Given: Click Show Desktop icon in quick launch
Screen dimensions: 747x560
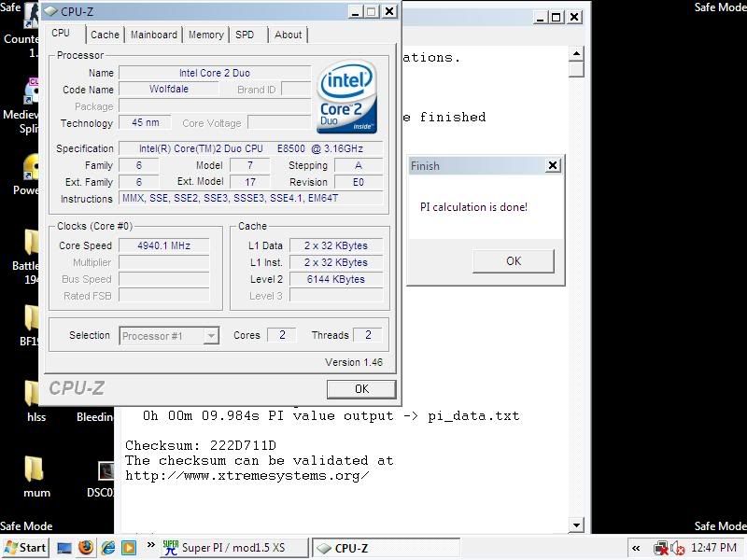Looking at the screenshot, I should [x=64, y=548].
